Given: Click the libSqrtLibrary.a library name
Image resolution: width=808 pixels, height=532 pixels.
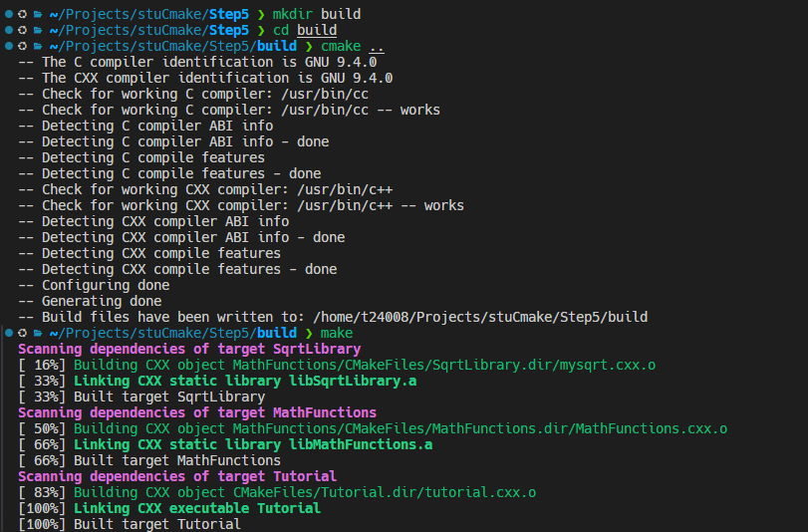Looking at the screenshot, I should [365, 381].
